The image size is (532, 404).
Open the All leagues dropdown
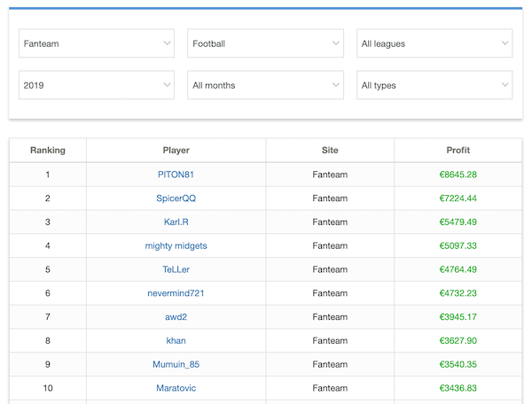coord(434,43)
